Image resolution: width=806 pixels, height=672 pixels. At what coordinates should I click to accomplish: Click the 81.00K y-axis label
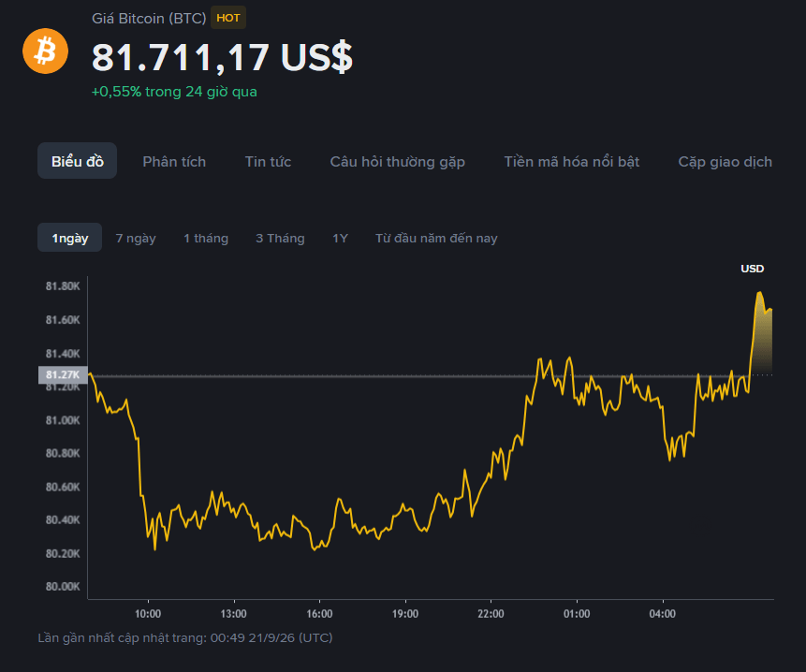tap(63, 420)
